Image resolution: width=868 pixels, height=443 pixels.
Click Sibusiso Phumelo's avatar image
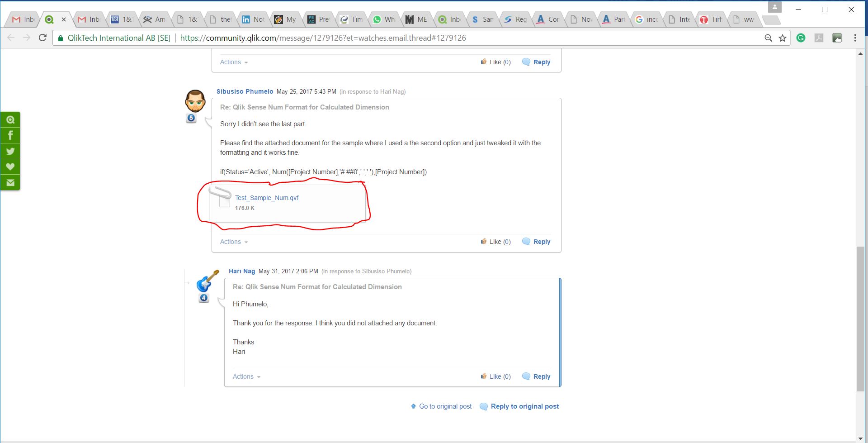(x=195, y=101)
